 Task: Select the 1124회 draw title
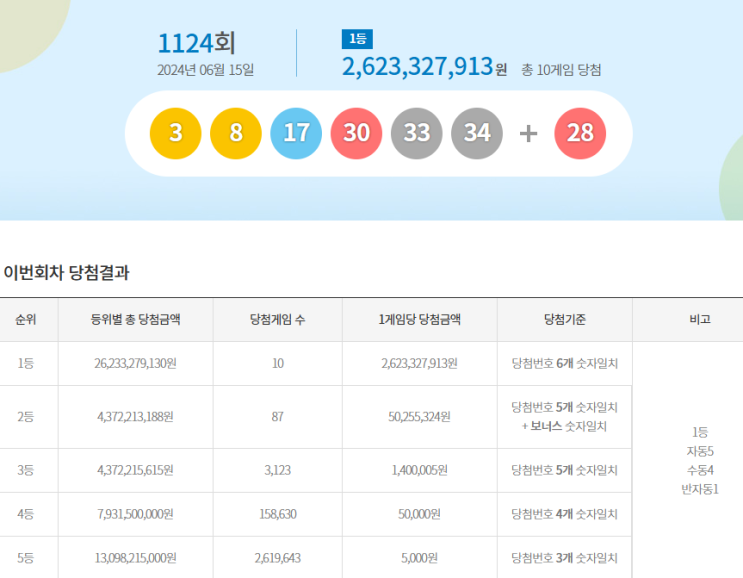(196, 43)
